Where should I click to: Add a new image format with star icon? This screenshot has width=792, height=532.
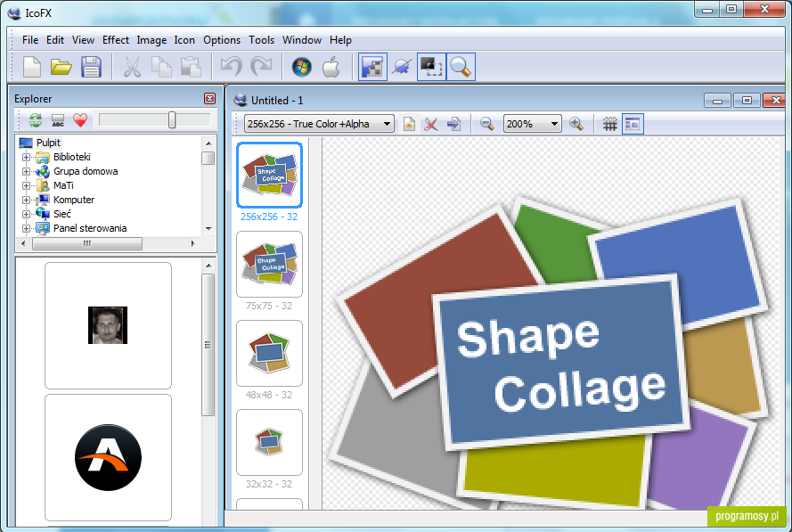[409, 124]
